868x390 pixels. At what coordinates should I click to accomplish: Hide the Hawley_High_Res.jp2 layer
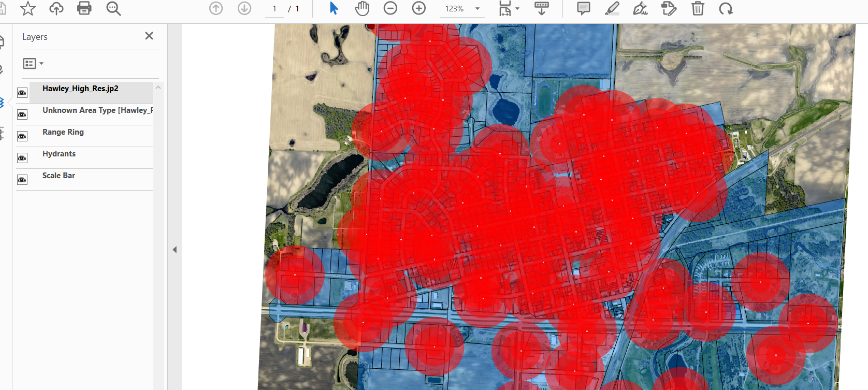[22, 93]
